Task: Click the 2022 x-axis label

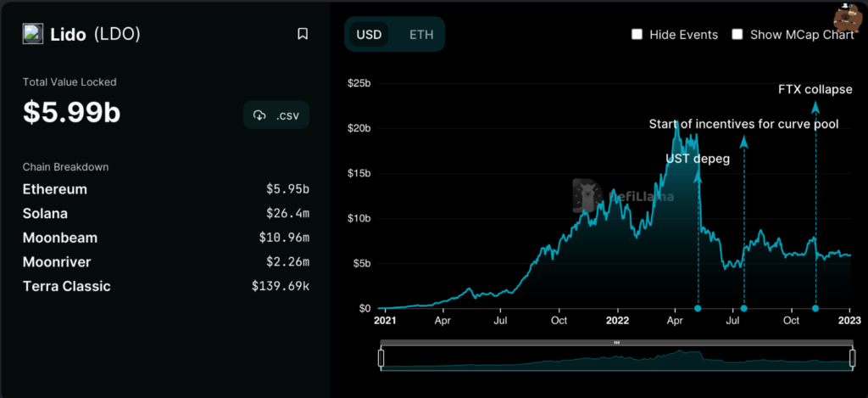Action: coord(617,321)
